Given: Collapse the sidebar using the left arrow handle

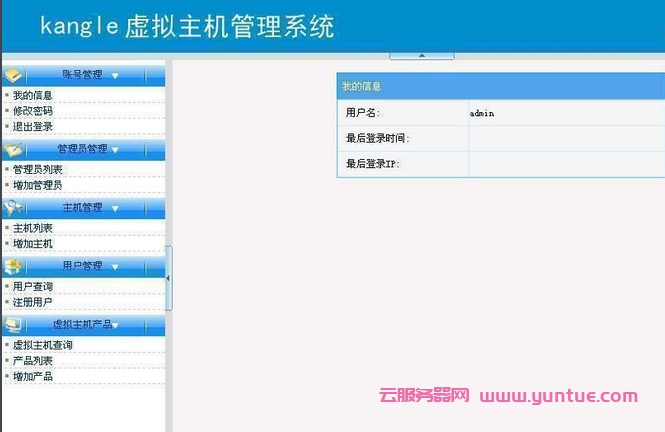Looking at the screenshot, I should 168,278.
